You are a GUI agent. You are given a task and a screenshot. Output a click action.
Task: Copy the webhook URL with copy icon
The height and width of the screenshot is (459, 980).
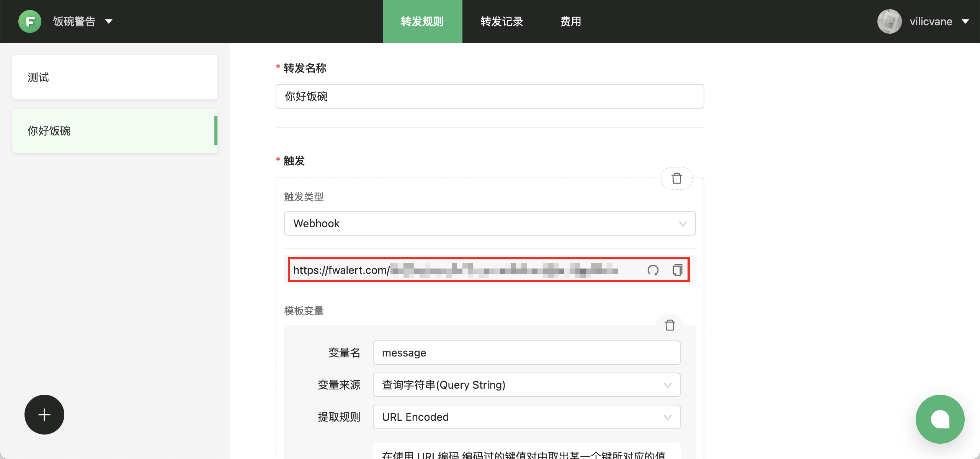pyautogui.click(x=678, y=270)
